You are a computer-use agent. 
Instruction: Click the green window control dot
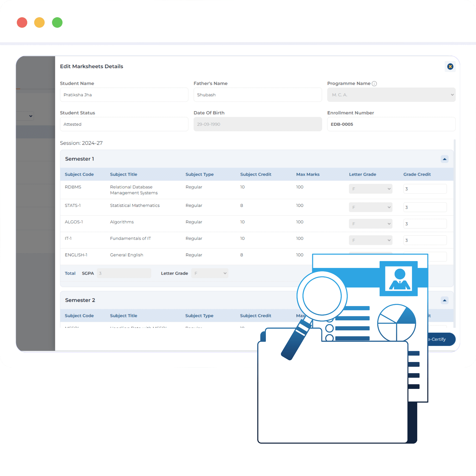pos(57,22)
